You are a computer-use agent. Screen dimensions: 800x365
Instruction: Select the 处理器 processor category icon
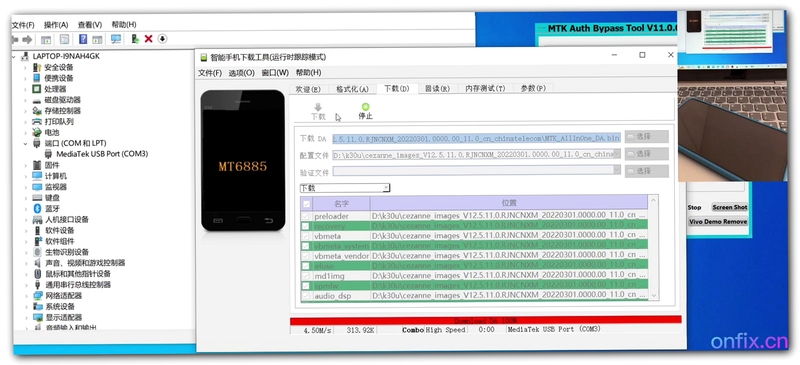37,89
